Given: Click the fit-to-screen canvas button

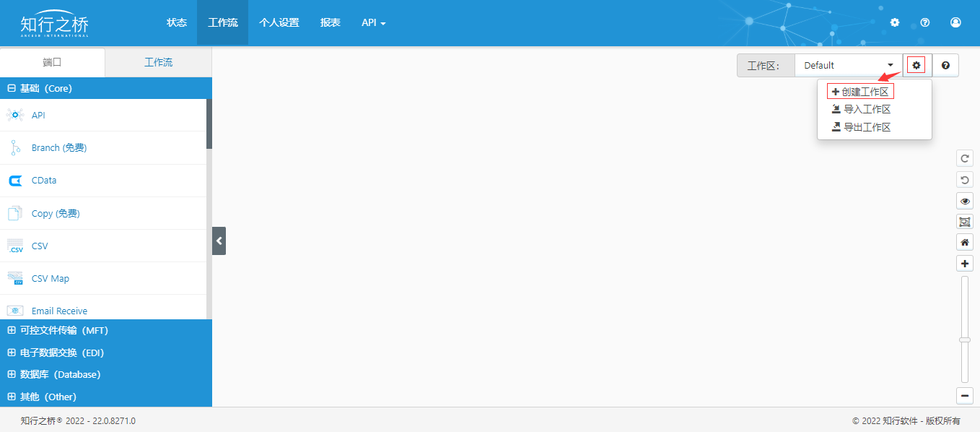Looking at the screenshot, I should tap(965, 221).
